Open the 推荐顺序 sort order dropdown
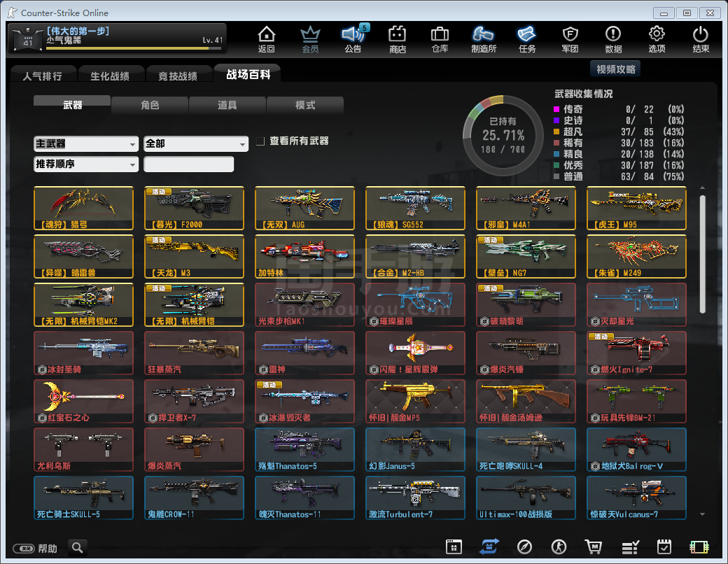Viewport: 728px width, 564px height. 86,164
